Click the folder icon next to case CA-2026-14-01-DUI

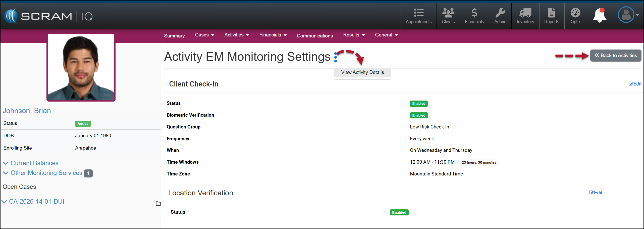pyautogui.click(x=158, y=203)
